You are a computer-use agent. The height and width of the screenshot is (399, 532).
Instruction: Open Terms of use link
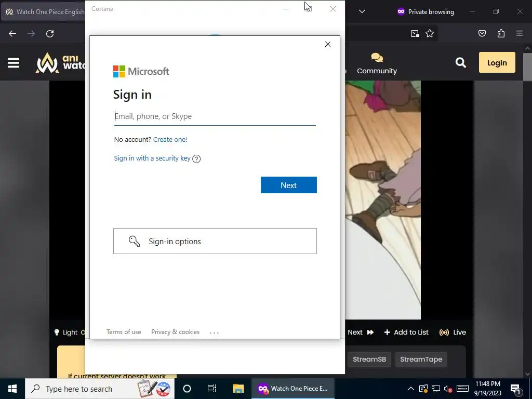124,332
